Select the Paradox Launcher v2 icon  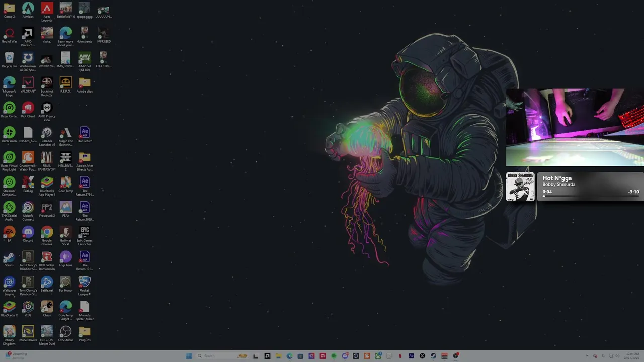[x=47, y=136]
